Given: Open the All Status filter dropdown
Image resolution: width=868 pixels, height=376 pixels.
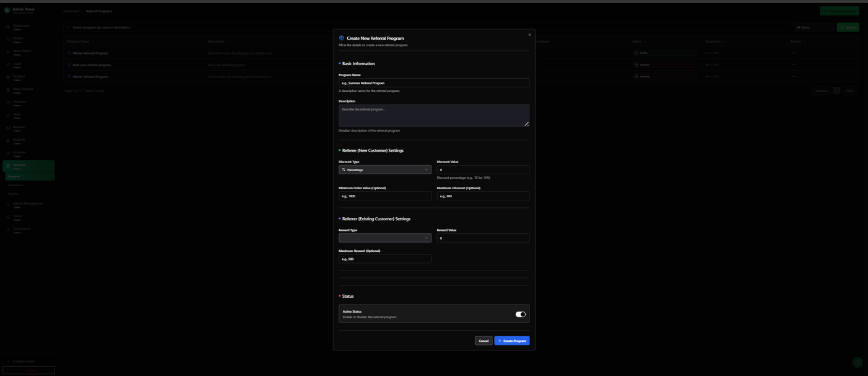Looking at the screenshot, I should 813,27.
